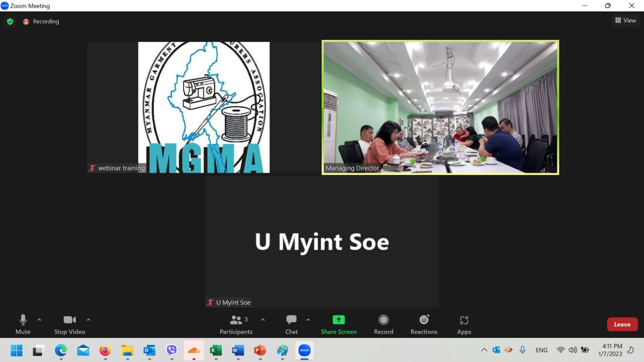This screenshot has width=644, height=362.
Task: Open Microsoft Edge from the taskbar
Action: 61,351
